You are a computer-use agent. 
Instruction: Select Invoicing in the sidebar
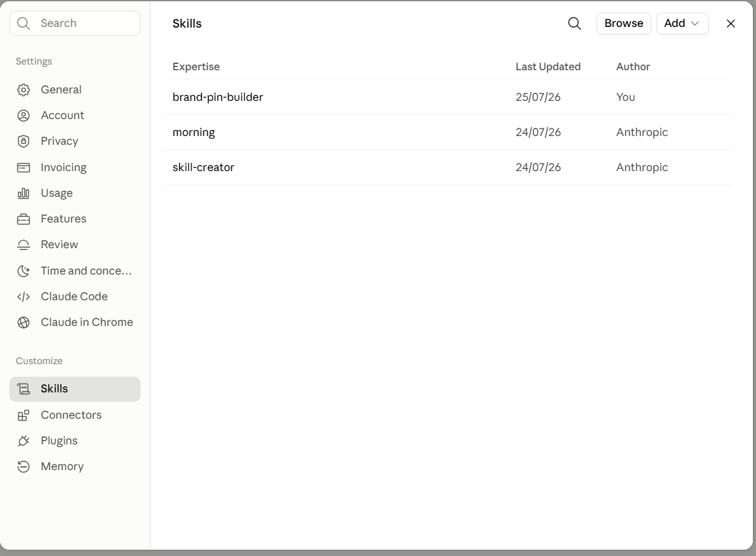[x=75, y=167]
